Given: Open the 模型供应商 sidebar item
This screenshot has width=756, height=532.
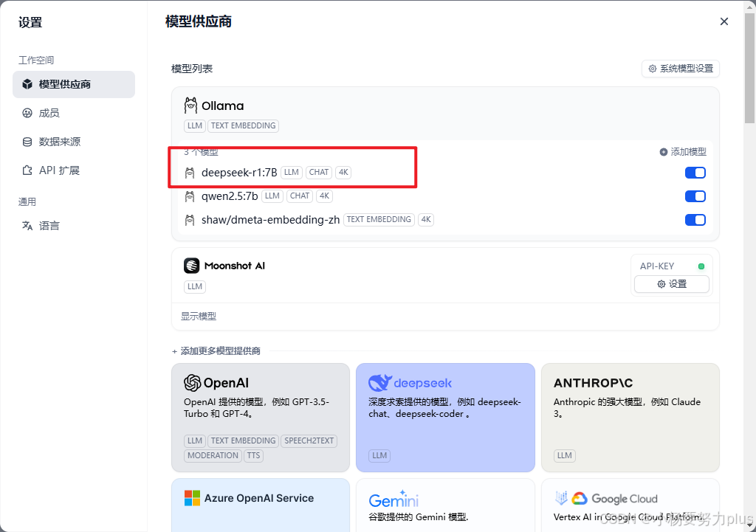Looking at the screenshot, I should pyautogui.click(x=74, y=84).
